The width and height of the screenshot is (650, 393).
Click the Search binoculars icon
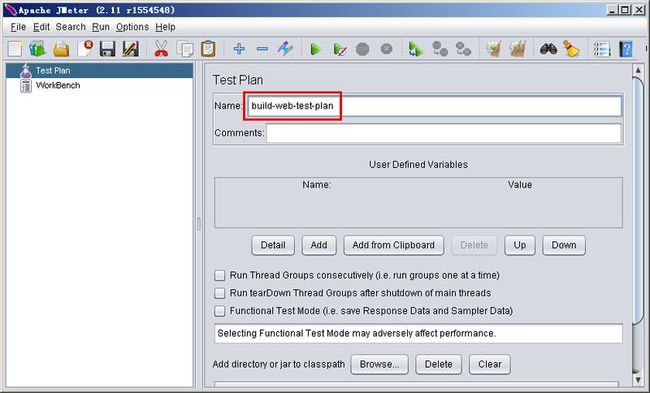point(548,49)
